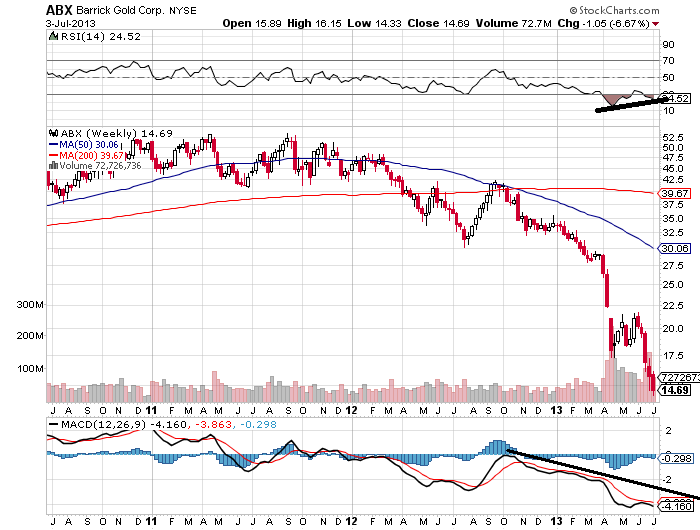Click the 7272673 volume axis tag
The image size is (700, 530).
[679, 377]
